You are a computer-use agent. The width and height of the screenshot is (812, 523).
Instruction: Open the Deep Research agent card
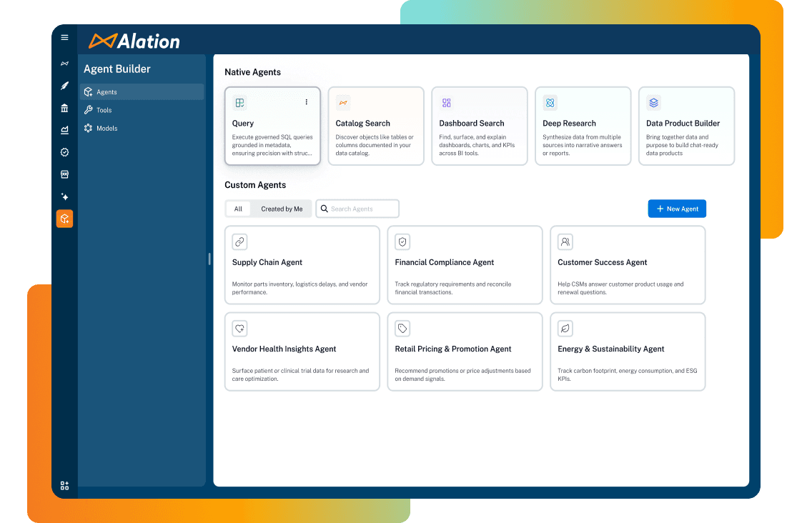(583, 126)
